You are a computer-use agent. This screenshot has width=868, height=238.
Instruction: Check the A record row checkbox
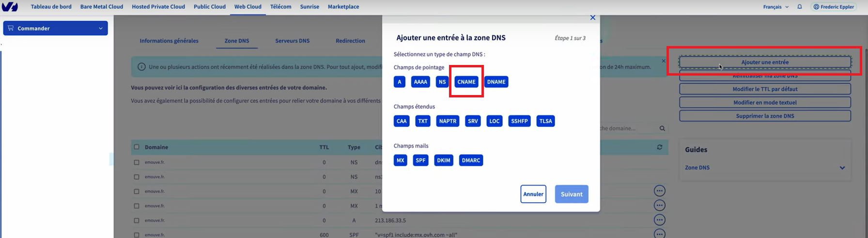(137, 221)
